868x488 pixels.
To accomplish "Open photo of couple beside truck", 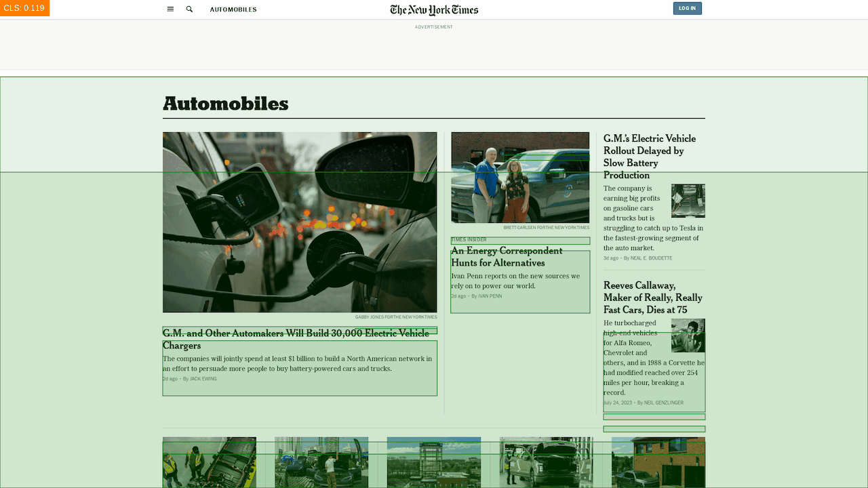I will coord(520,178).
